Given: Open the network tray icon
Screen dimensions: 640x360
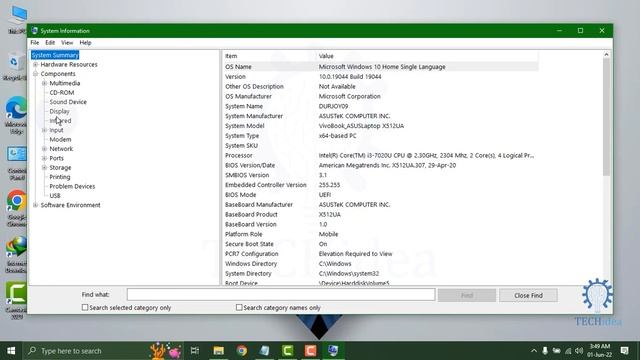Looking at the screenshot, I should point(568,351).
